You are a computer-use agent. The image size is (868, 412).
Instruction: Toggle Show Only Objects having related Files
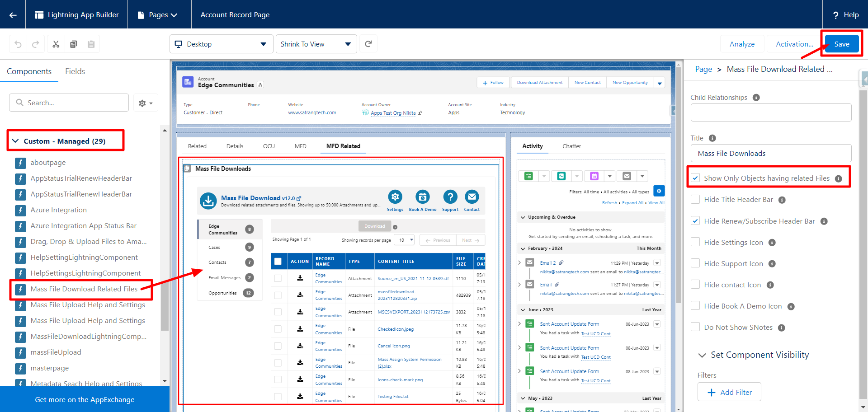pyautogui.click(x=695, y=178)
